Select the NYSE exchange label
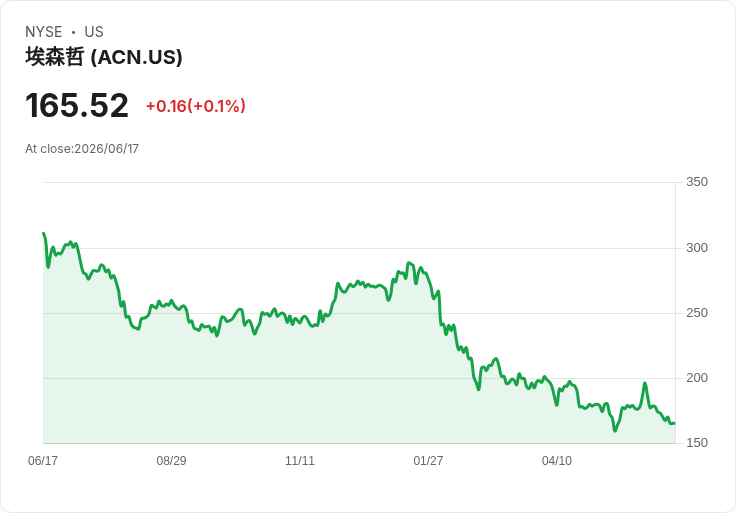 tap(44, 32)
